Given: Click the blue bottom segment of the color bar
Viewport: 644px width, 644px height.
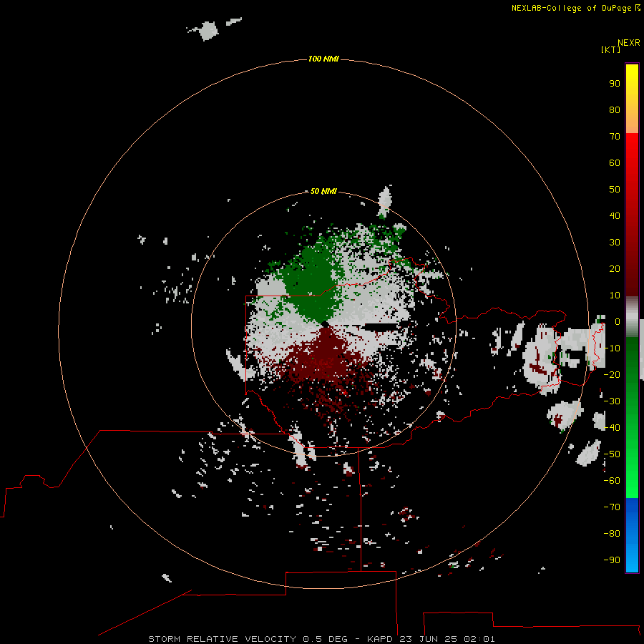Looking at the screenshot, I should [632, 535].
